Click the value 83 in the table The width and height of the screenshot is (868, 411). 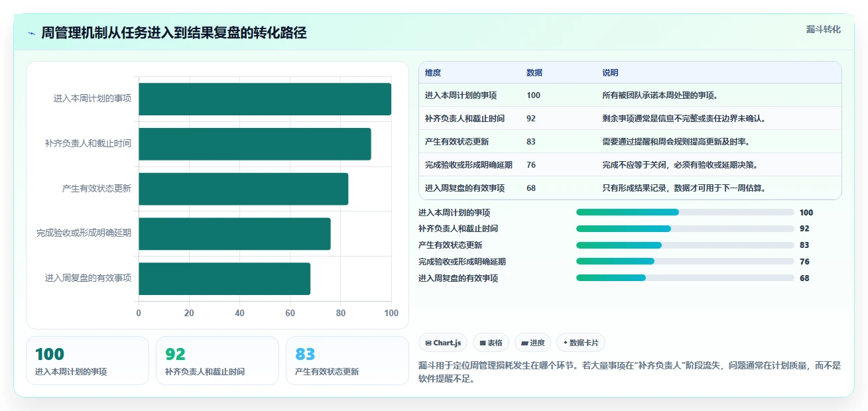(531, 142)
